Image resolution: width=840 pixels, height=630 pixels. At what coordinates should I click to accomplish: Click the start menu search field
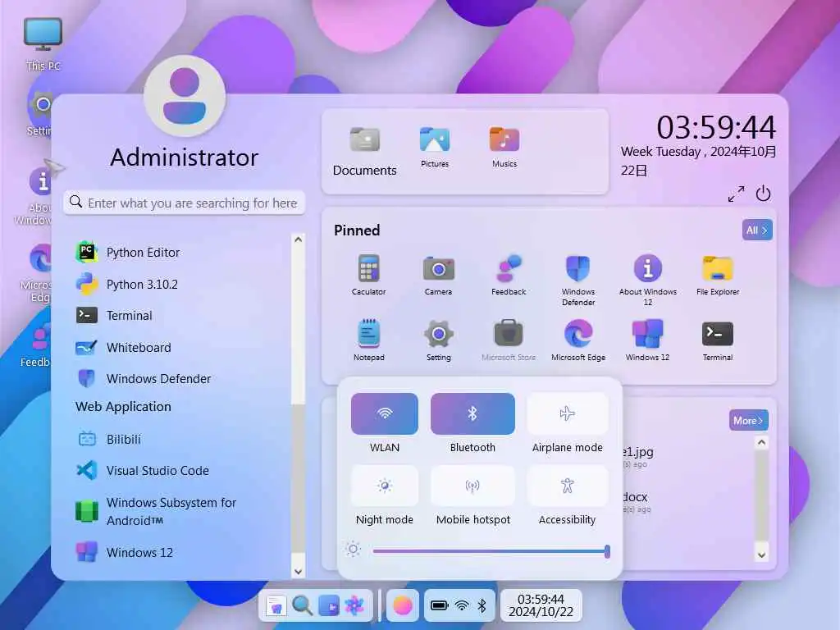(x=185, y=203)
